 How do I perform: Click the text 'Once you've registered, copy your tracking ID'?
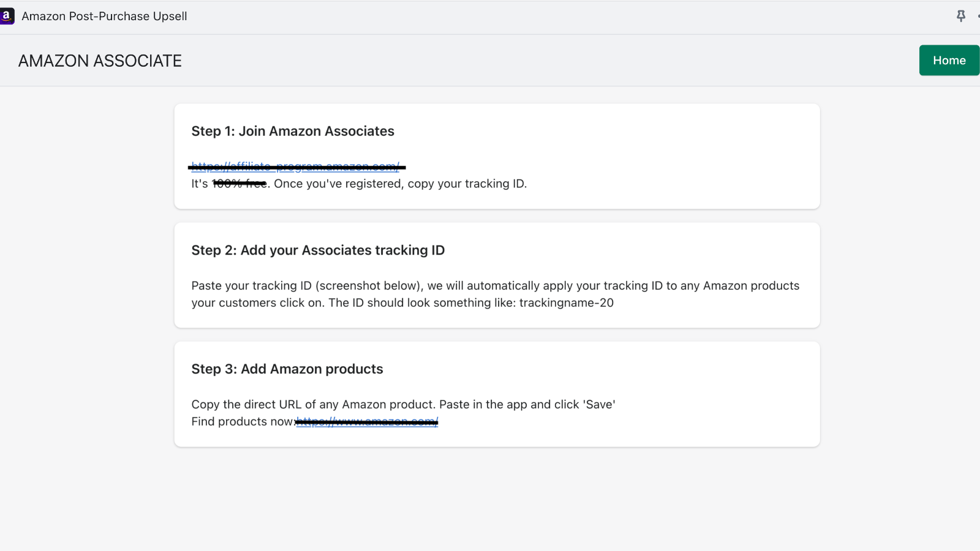click(399, 184)
